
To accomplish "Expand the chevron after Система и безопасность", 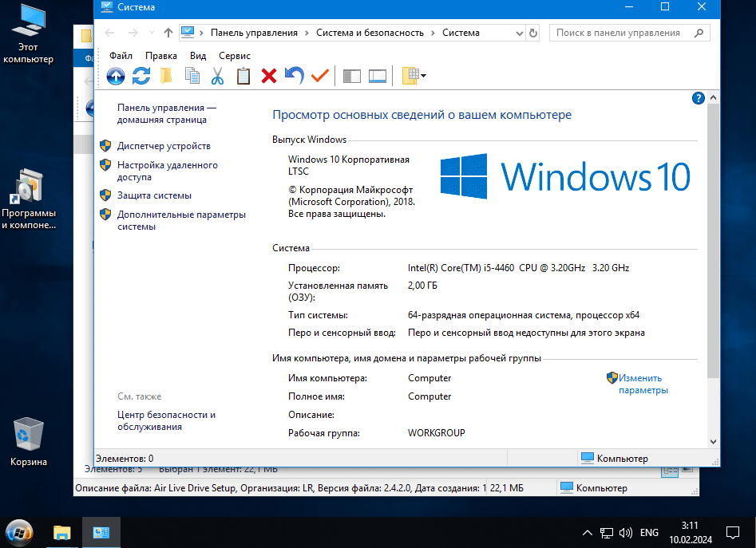I will click(x=433, y=33).
